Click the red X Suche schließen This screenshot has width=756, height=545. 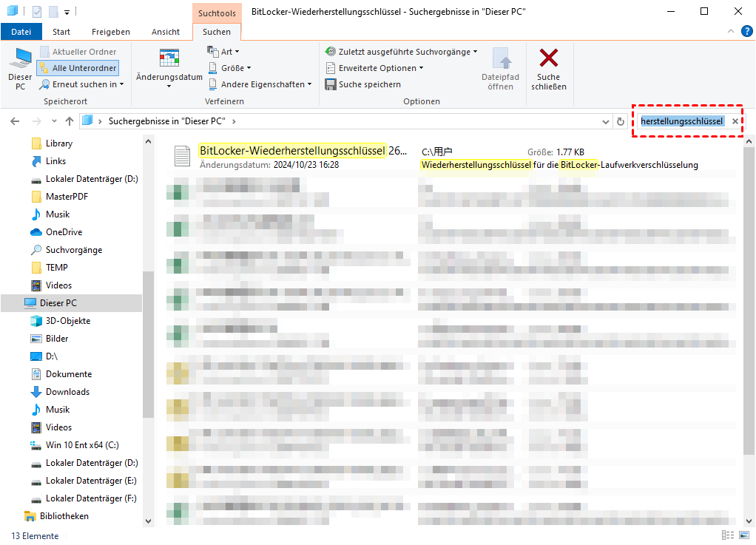point(549,69)
